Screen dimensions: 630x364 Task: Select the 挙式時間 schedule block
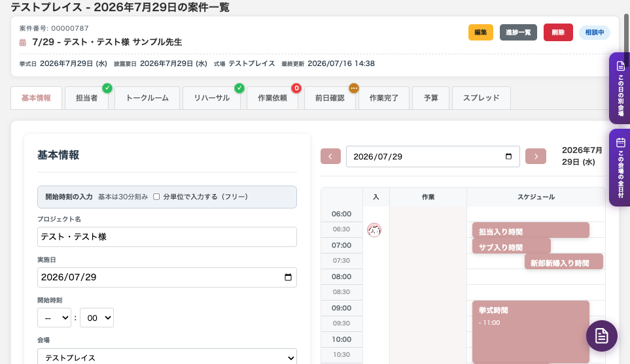coord(531,332)
